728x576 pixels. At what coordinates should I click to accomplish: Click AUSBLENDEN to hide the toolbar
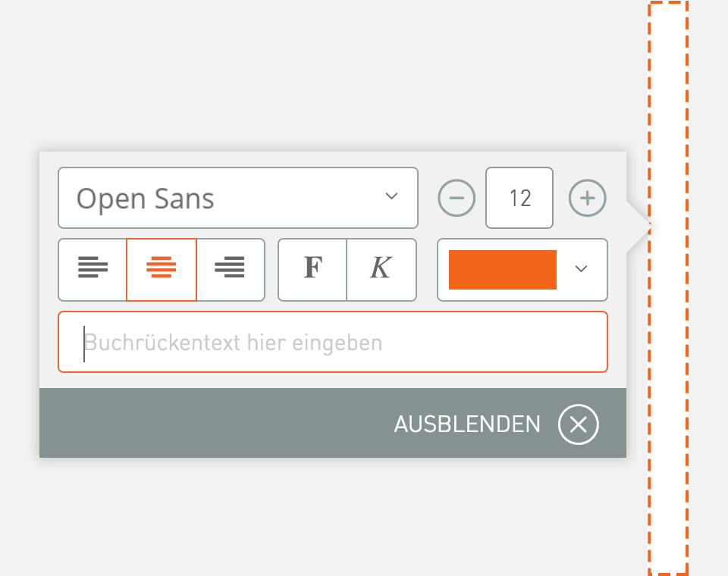click(x=466, y=424)
